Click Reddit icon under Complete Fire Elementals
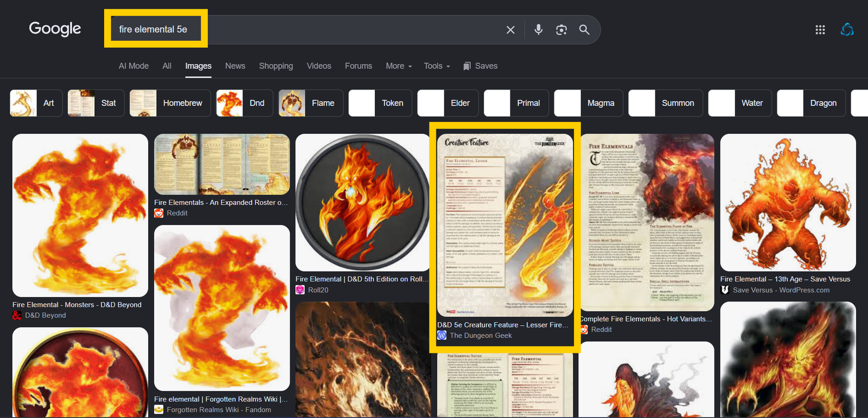This screenshot has height=418, width=868. tap(584, 330)
